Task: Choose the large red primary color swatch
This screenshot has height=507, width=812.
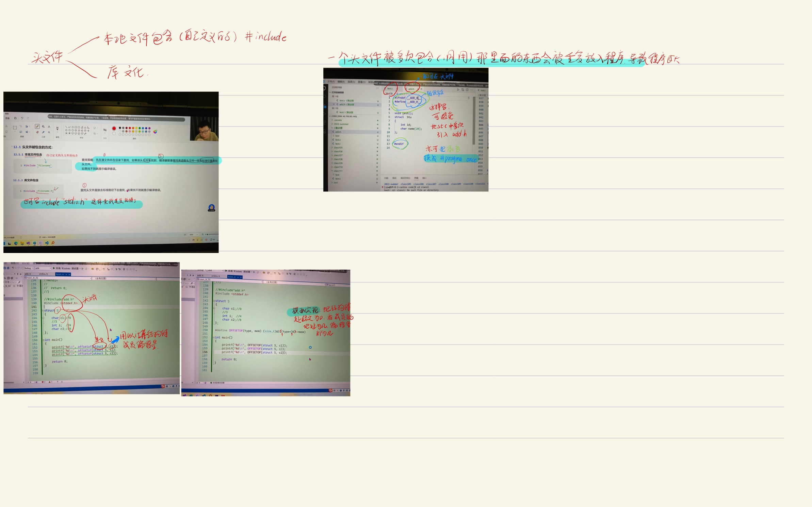Action: click(x=114, y=128)
